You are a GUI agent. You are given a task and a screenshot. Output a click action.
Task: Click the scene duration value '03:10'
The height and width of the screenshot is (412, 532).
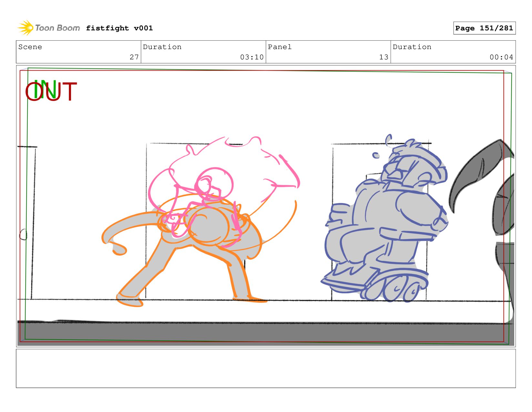point(252,57)
